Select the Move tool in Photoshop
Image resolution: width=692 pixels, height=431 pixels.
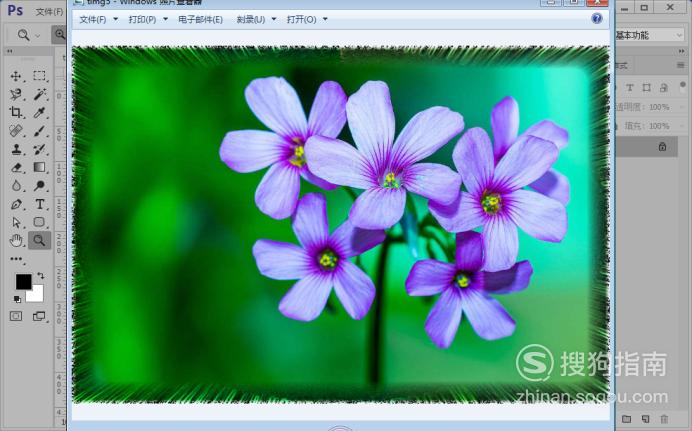click(x=16, y=76)
